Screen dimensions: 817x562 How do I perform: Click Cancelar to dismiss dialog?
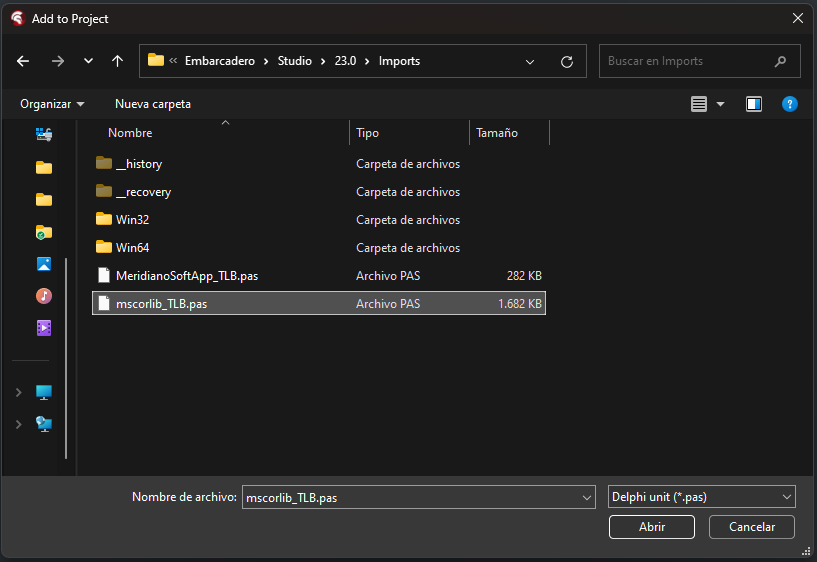click(751, 527)
